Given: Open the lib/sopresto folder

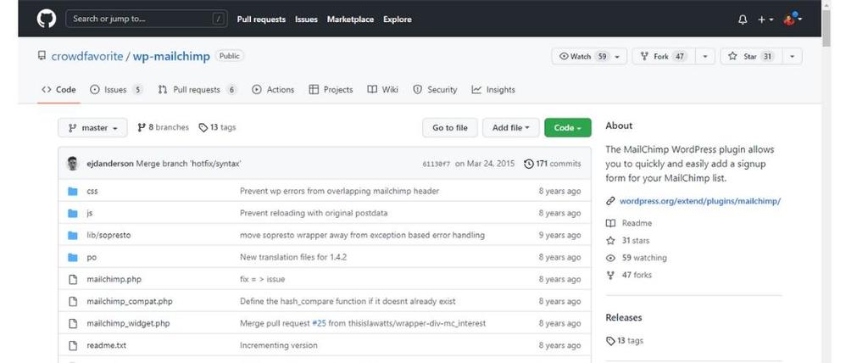Looking at the screenshot, I should point(108,235).
